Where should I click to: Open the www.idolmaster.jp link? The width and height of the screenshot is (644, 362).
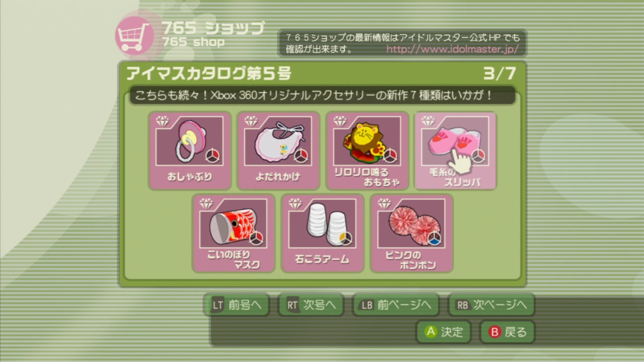coord(452,50)
